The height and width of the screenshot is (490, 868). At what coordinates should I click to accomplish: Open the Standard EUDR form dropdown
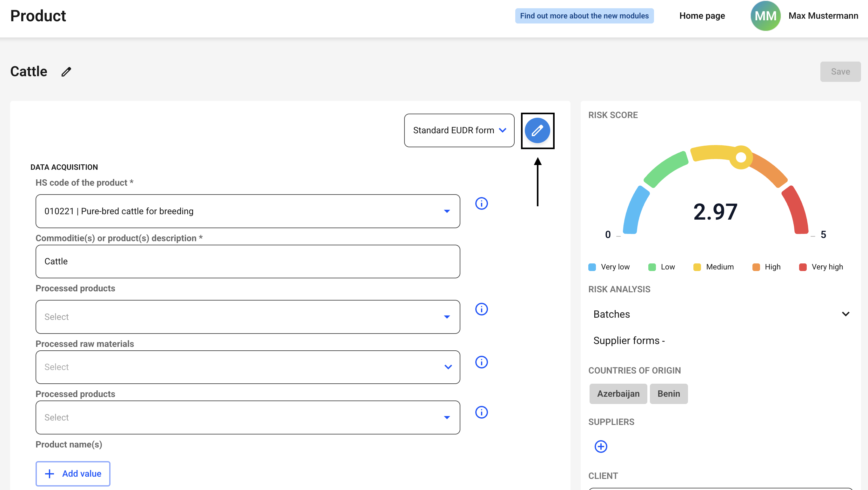point(459,130)
